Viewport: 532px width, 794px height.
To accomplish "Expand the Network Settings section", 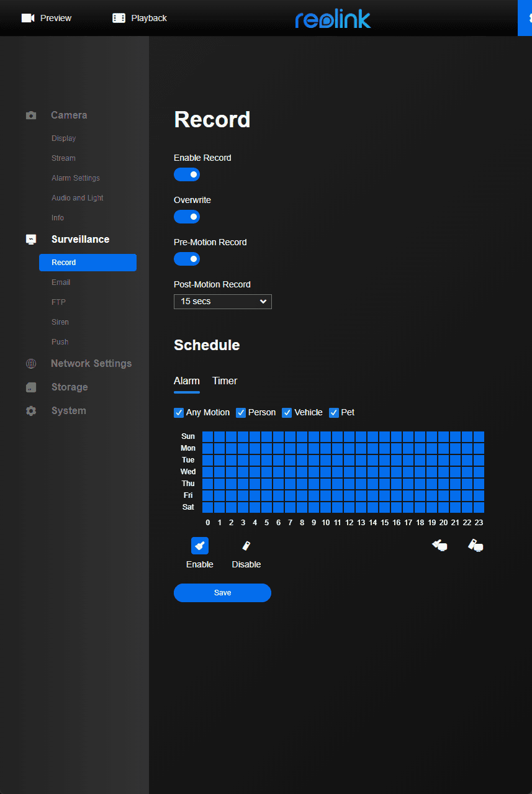I will [x=91, y=364].
